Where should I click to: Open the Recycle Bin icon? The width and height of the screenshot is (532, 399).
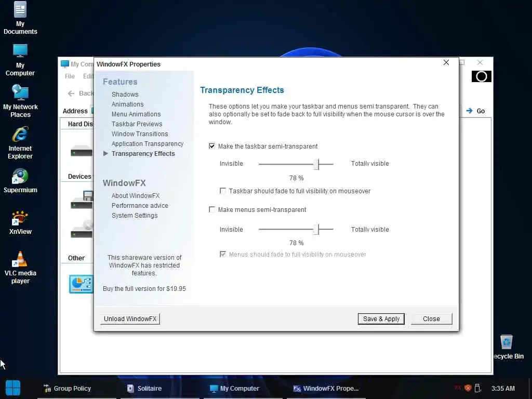[508, 347]
